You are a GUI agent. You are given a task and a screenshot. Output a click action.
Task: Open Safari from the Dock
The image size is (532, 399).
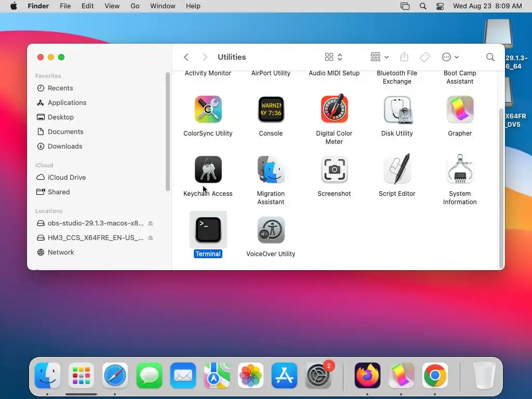pyautogui.click(x=115, y=376)
